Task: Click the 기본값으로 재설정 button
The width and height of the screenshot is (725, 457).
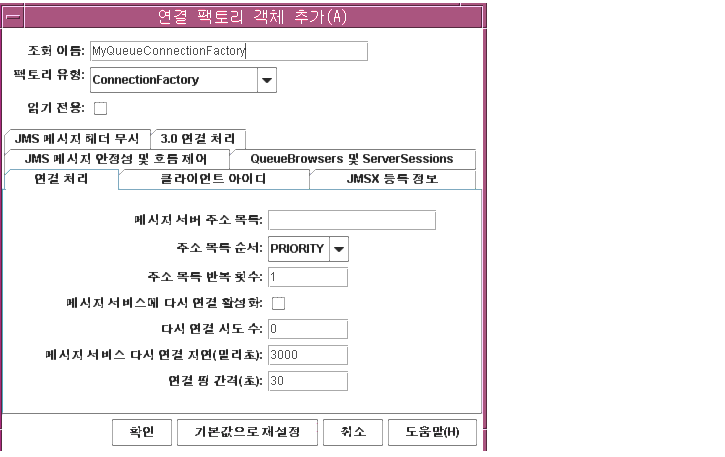Action: tap(247, 432)
